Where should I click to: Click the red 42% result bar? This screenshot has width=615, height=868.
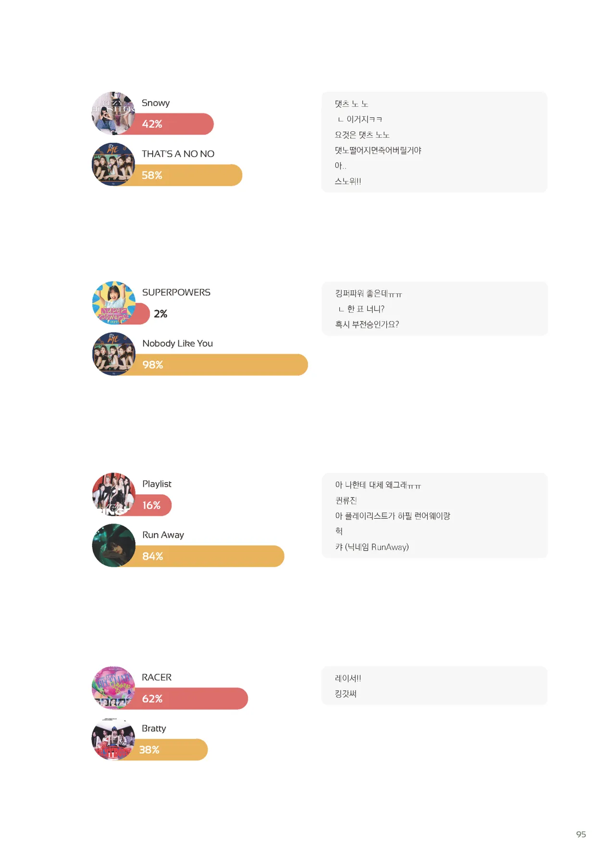(x=178, y=124)
